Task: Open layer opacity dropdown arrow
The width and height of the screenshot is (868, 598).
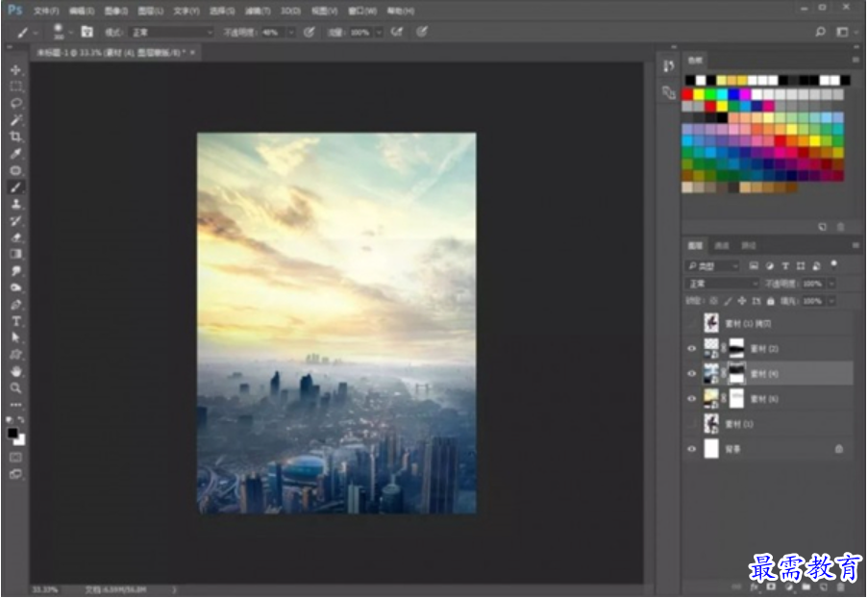Action: point(831,284)
